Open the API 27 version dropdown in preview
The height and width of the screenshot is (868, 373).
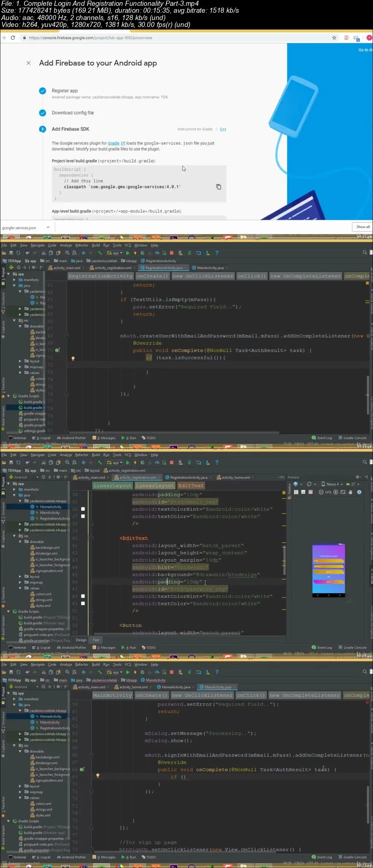click(x=353, y=484)
